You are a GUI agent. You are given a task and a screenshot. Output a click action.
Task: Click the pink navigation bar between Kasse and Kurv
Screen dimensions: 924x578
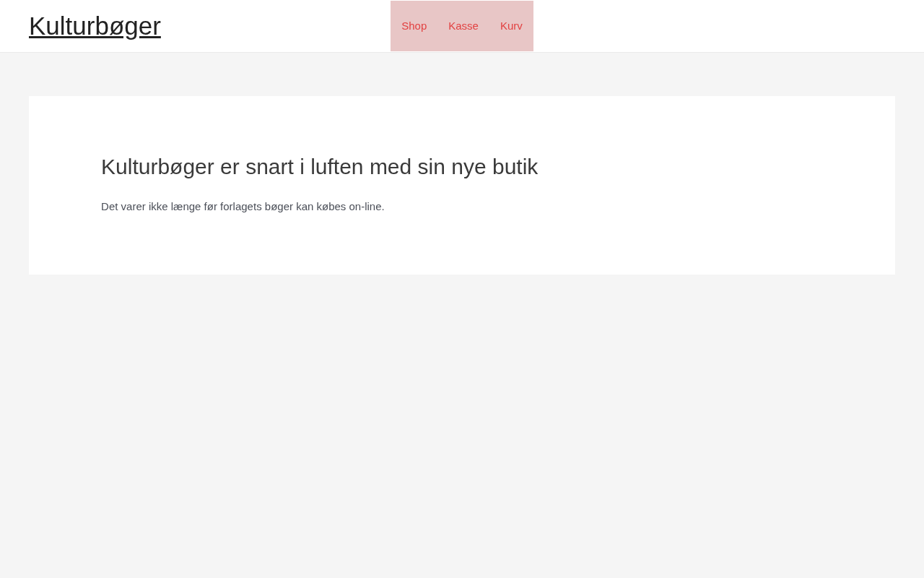click(489, 26)
